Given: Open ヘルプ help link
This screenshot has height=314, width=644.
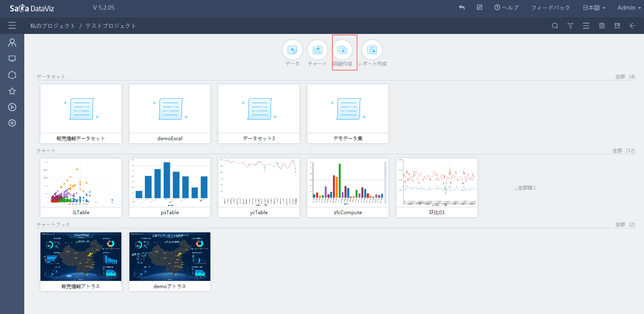Looking at the screenshot, I should (x=506, y=8).
